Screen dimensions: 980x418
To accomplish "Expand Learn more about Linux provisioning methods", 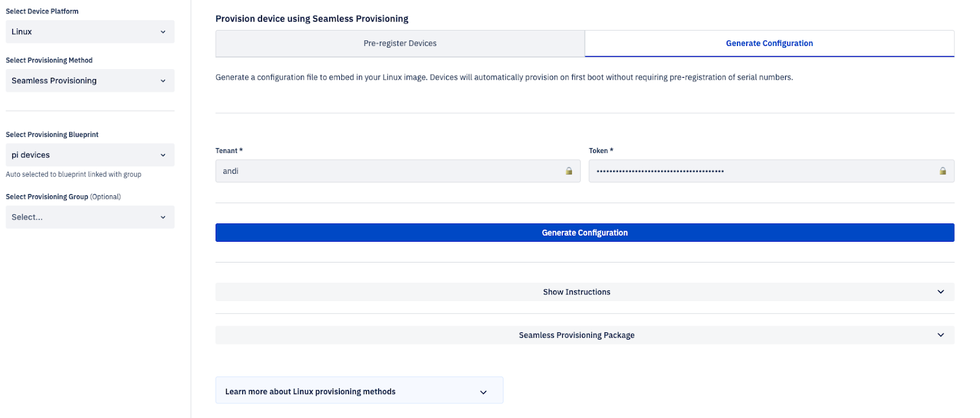I will [x=311, y=392].
